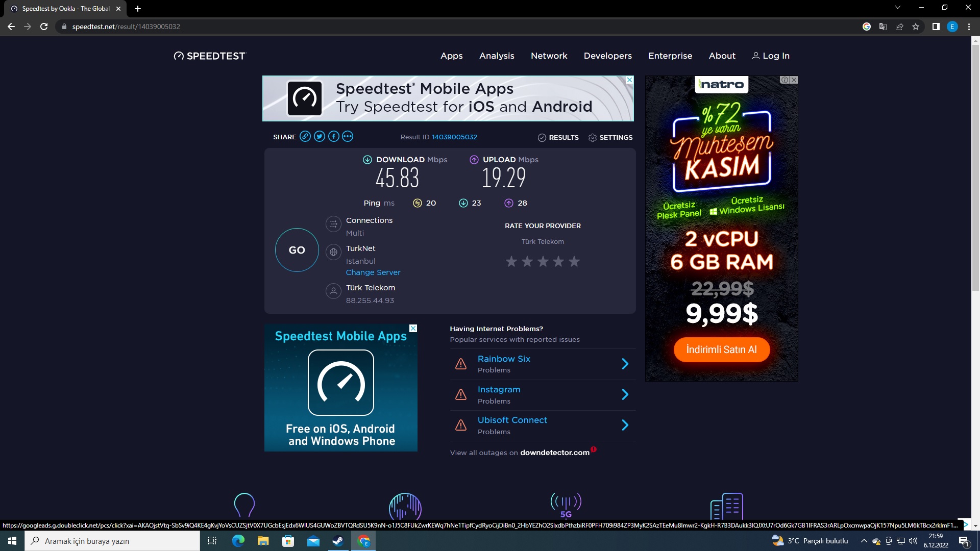Click the download speed 45.83 value

(397, 178)
